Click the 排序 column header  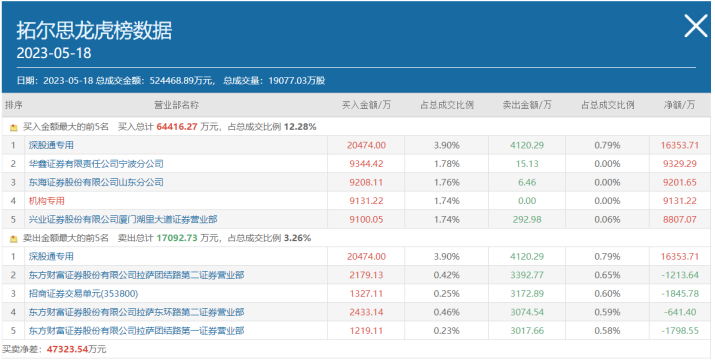[14, 105]
